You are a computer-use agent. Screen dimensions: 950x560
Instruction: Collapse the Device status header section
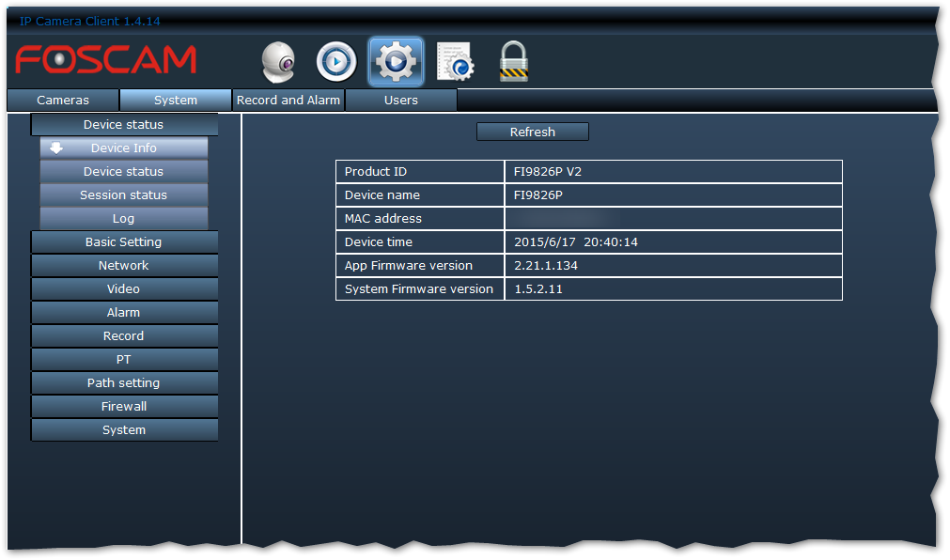[x=124, y=124]
